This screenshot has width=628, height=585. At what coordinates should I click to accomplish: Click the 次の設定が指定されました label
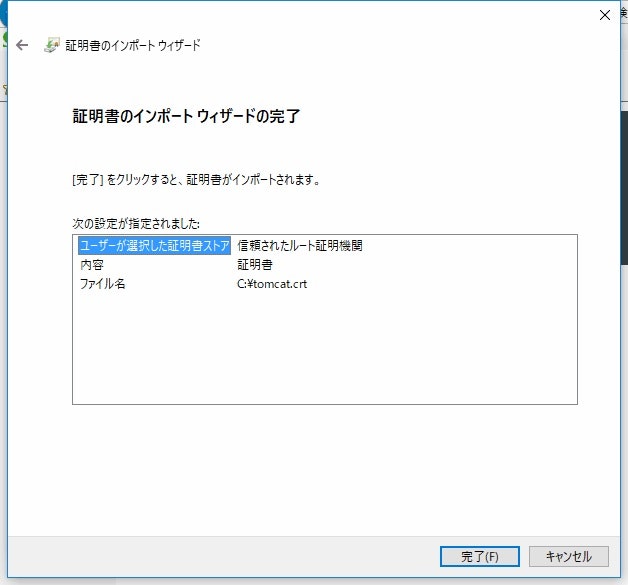[x=136, y=223]
